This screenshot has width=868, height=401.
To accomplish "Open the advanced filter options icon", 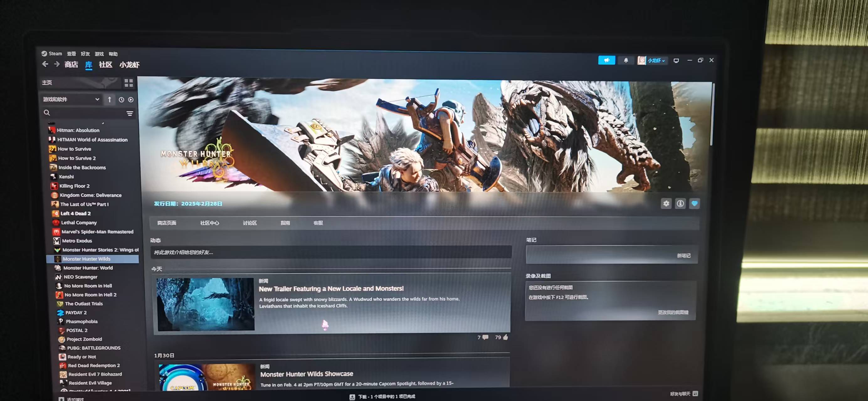I will click(130, 113).
